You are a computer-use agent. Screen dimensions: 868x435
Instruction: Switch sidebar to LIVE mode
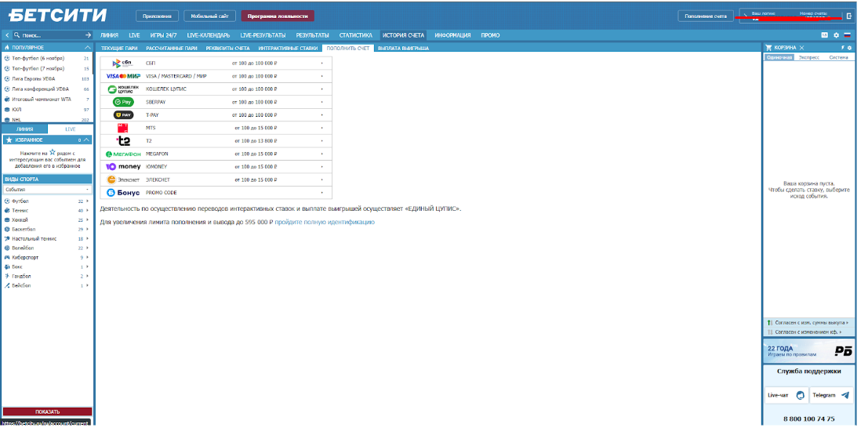coord(71,129)
